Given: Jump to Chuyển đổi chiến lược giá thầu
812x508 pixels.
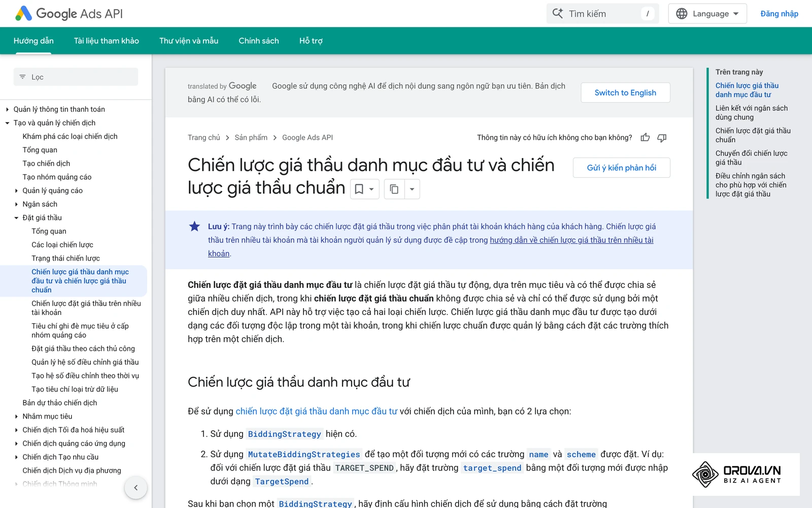Looking at the screenshot, I should 752,158.
